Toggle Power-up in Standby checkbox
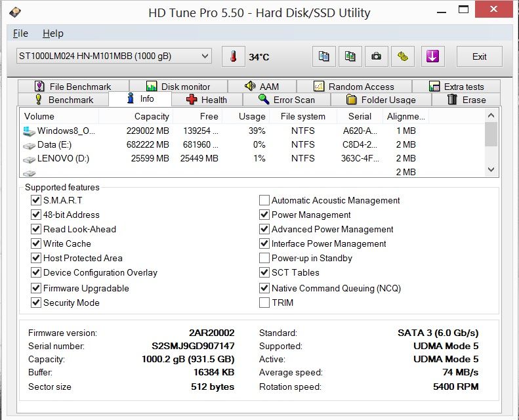Viewport: 519px width, 420px height. [x=264, y=258]
